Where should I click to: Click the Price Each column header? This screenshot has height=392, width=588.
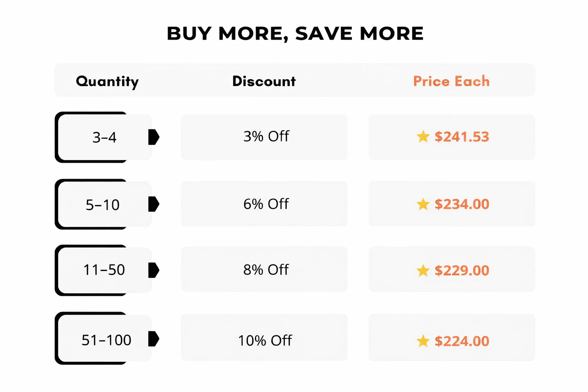(x=451, y=81)
